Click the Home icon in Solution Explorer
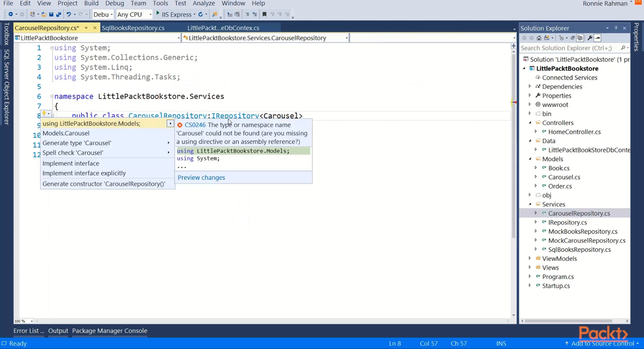Screen dimensions: 644x349 point(539,38)
